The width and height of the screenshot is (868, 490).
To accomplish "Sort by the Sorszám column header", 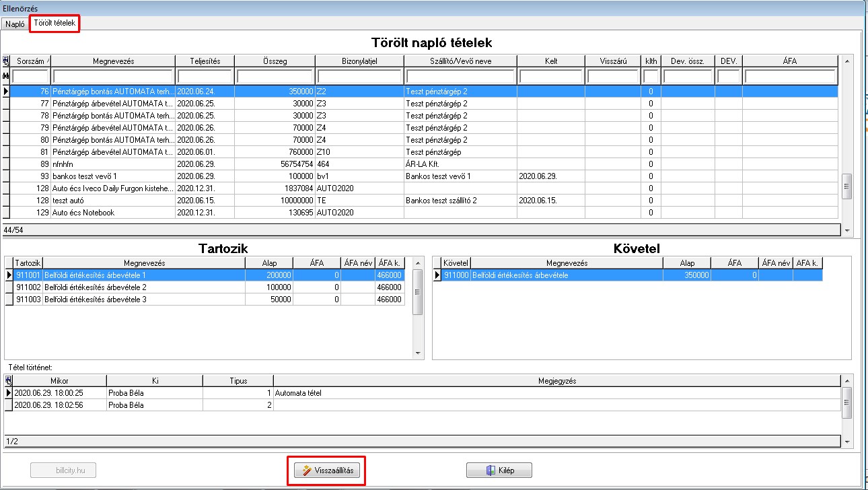I will (x=30, y=61).
